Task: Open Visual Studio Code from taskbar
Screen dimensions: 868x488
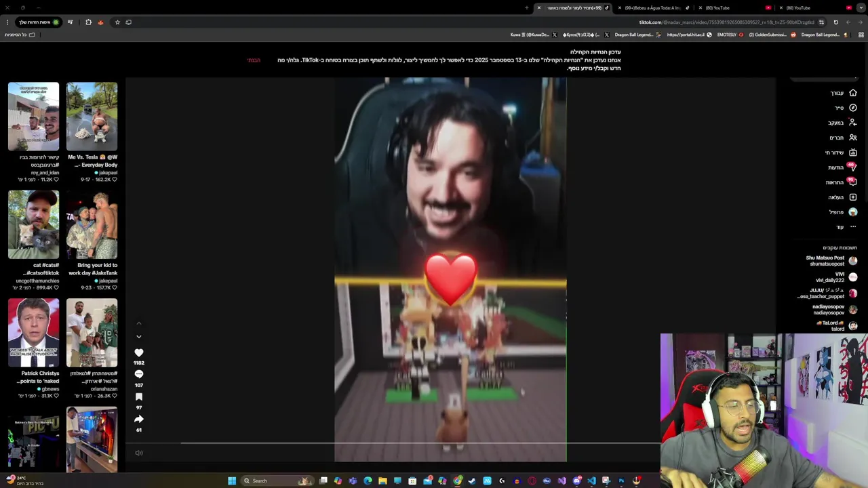Action: point(591,481)
